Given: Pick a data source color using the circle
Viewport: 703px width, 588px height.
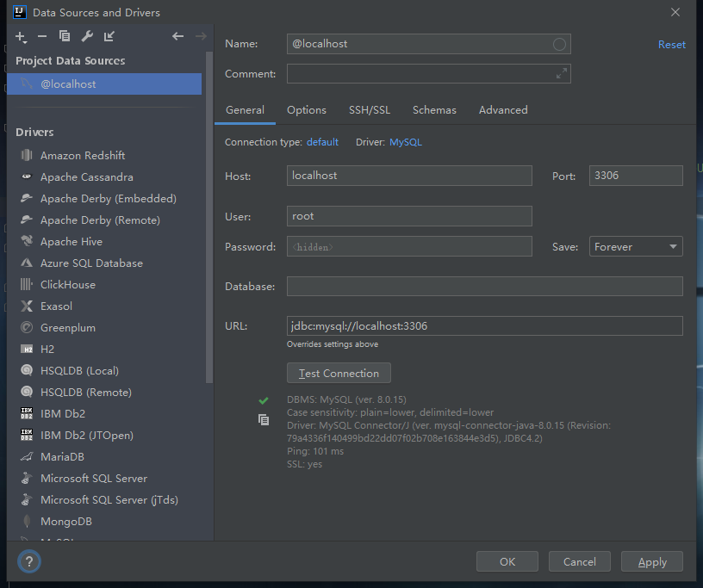Looking at the screenshot, I should 560,44.
